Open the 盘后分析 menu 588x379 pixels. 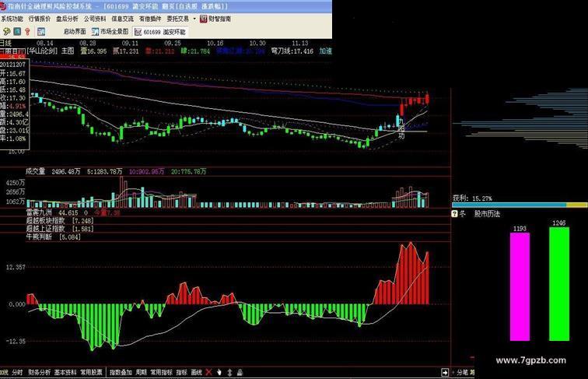pos(67,19)
